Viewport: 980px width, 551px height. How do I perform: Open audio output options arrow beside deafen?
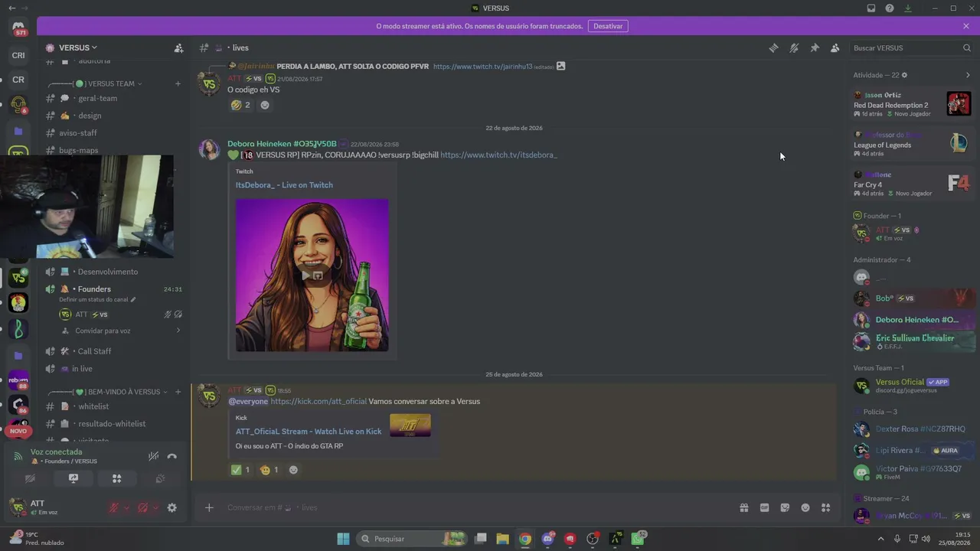155,507
